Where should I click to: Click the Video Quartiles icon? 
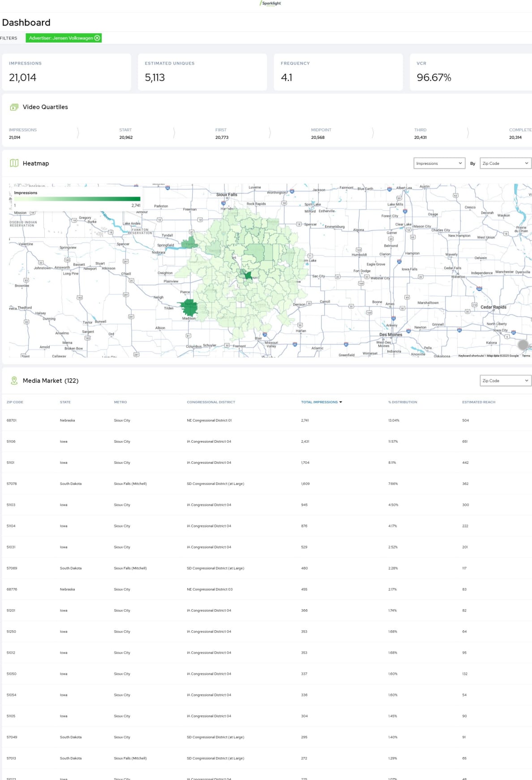(14, 107)
